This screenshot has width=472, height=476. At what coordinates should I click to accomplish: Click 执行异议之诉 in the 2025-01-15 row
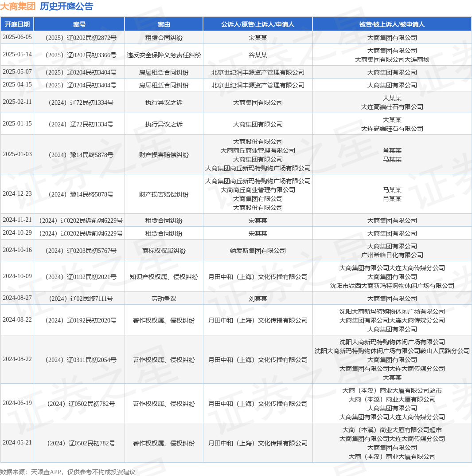164,125
